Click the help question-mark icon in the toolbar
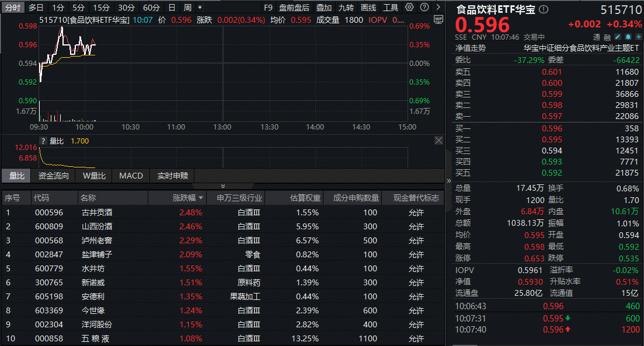644x346 pixels. (424, 7)
